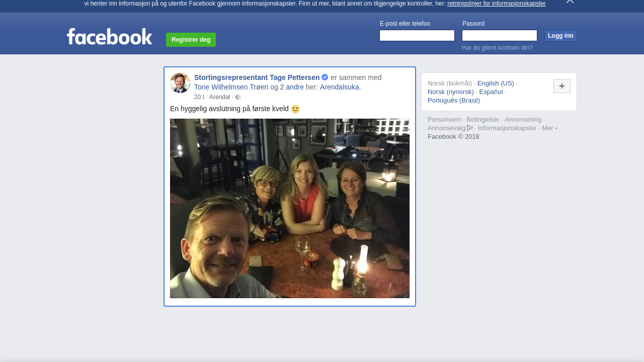The width and height of the screenshot is (644, 362).
Task: Open the Annonsering footer link
Action: click(523, 120)
